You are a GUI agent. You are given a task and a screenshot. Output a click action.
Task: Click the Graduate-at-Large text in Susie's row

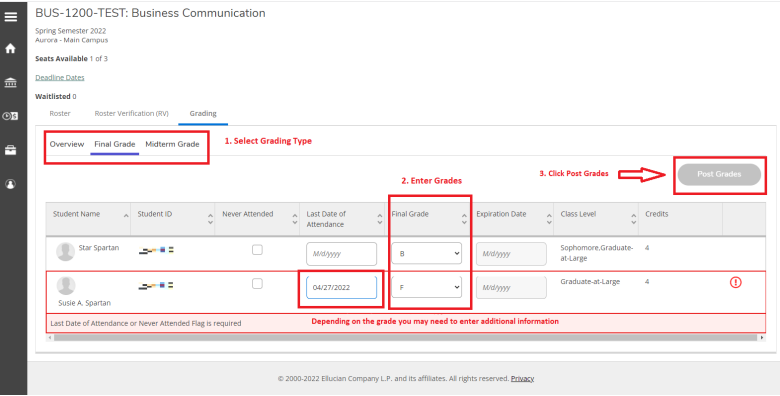[590, 282]
